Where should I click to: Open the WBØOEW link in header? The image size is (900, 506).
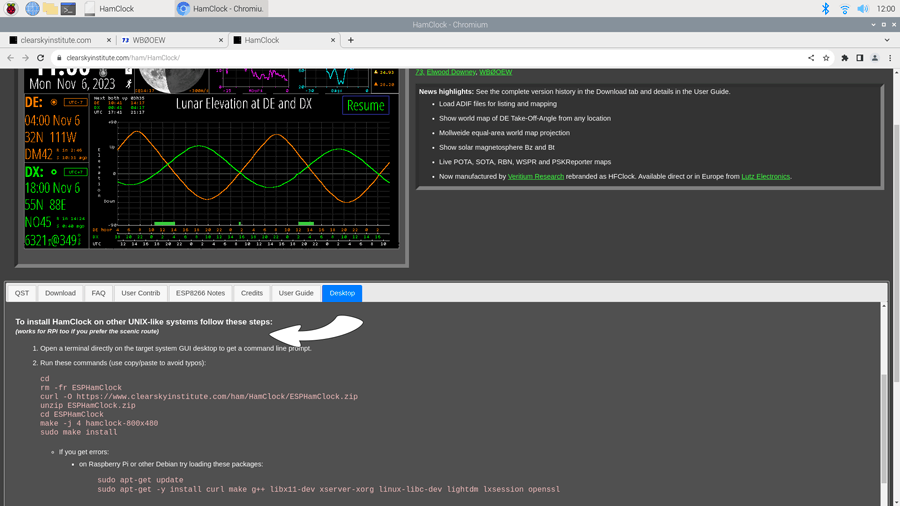(495, 72)
